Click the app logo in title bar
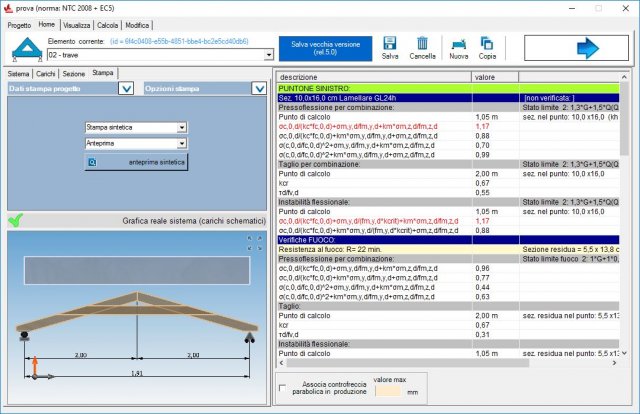640x414 pixels. (9, 8)
